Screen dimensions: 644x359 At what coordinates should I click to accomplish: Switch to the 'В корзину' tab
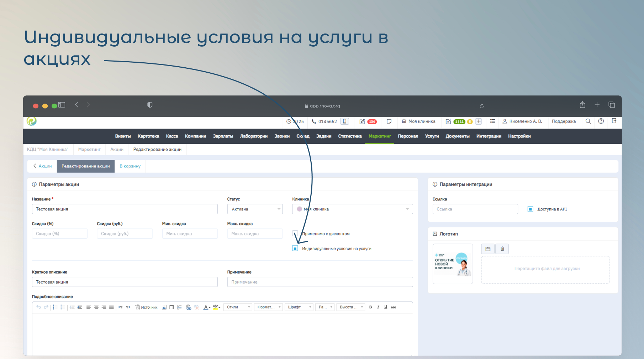(x=130, y=166)
